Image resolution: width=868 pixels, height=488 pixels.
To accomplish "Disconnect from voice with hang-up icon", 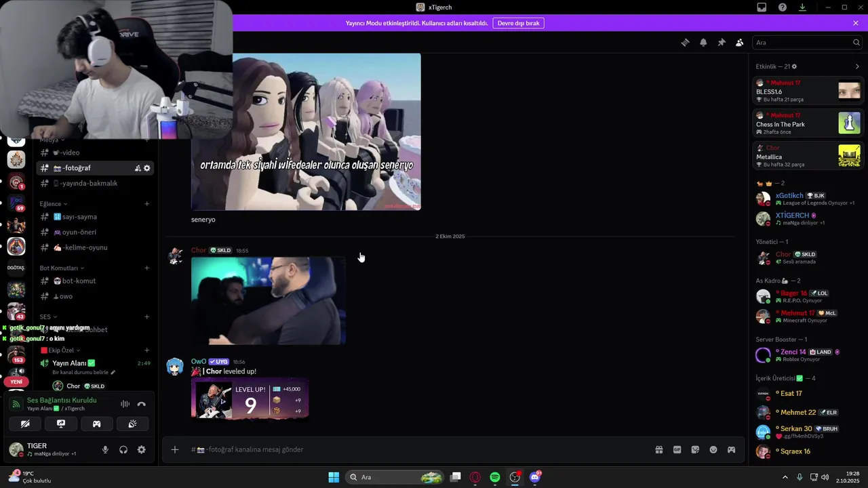I will 141,404.
